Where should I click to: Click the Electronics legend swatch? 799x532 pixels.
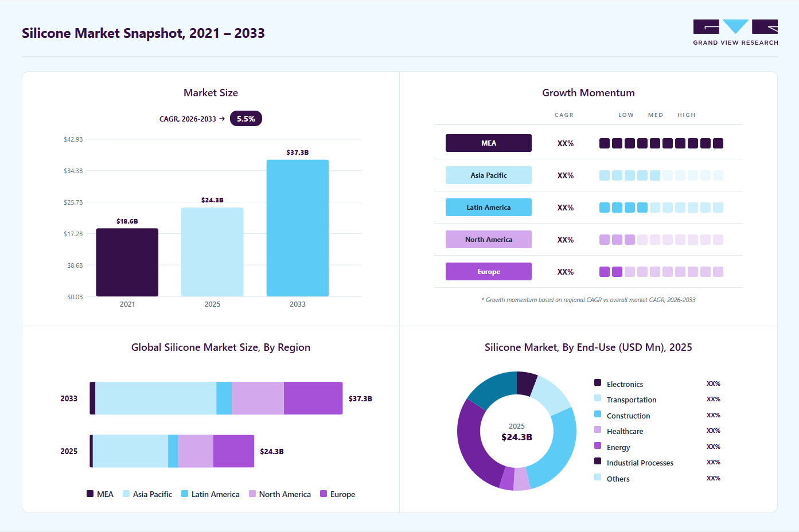(x=598, y=382)
